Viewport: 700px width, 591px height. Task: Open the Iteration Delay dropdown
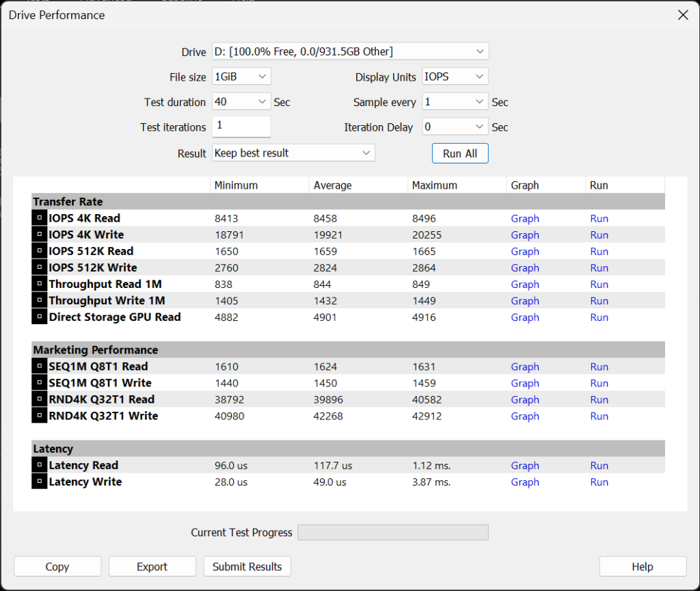point(455,127)
